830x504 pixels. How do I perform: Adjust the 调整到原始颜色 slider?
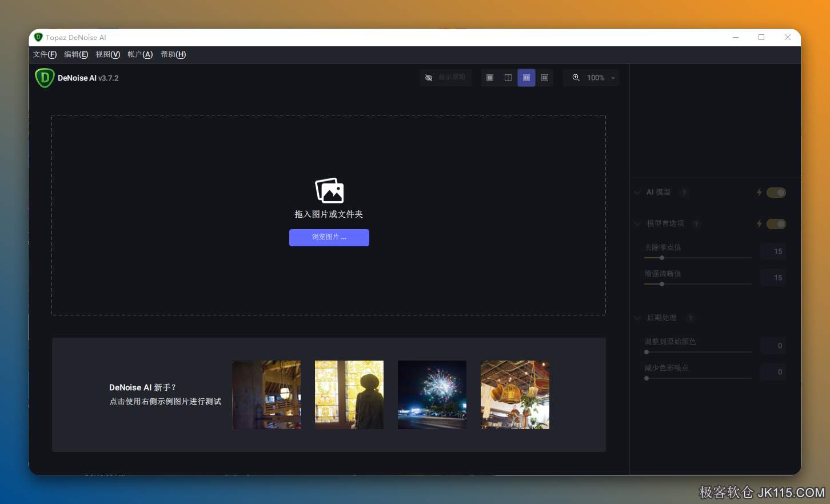click(698, 352)
